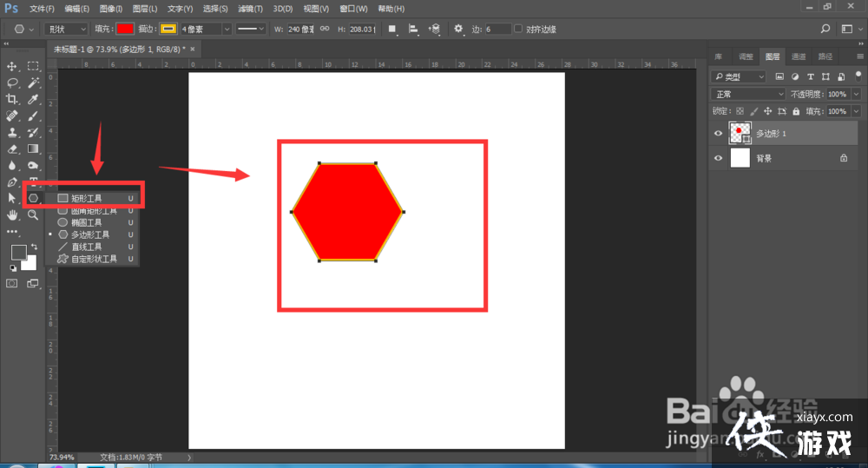Viewport: 868px width, 468px height.
Task: Enable the 对齐边缘 checkbox
Action: tap(518, 29)
